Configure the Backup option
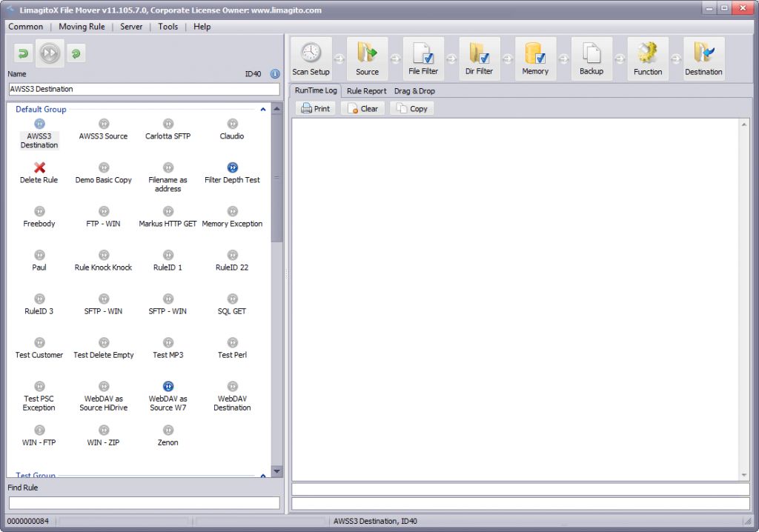 coord(591,58)
